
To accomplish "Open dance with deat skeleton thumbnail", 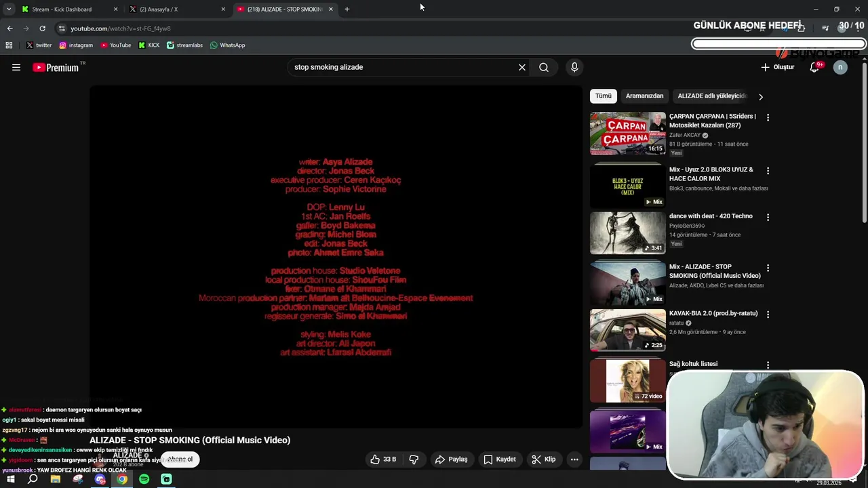I will pos(628,232).
